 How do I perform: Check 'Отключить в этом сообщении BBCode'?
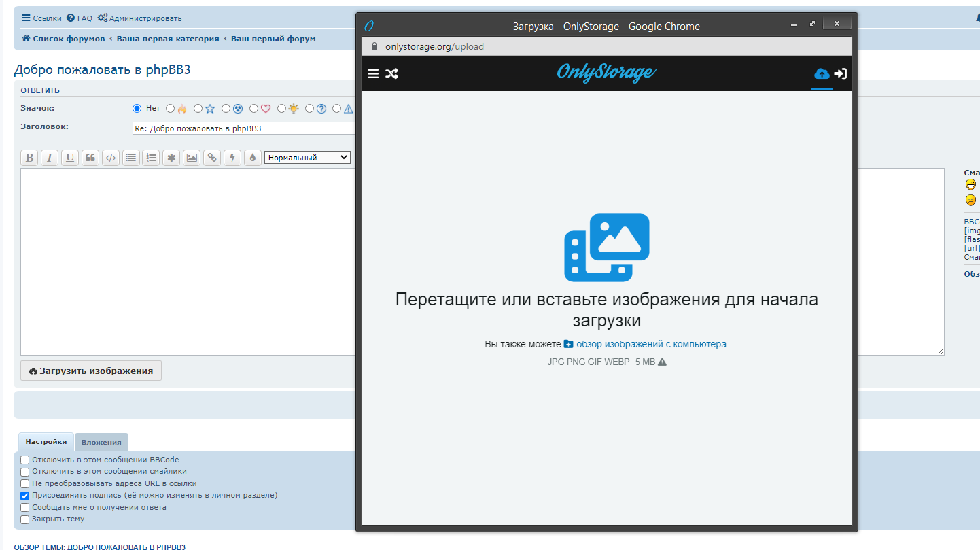pyautogui.click(x=25, y=460)
